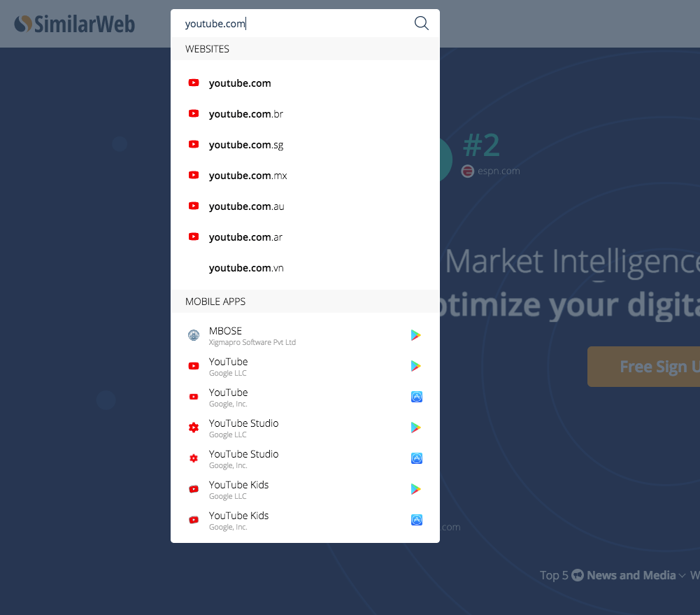Select the YouTube Kids app icon

coord(193,488)
